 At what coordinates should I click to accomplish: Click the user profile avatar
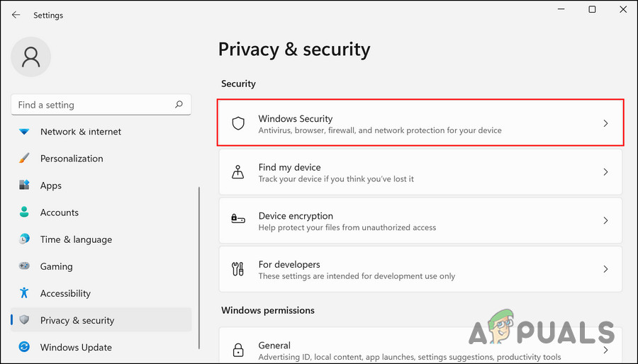(x=31, y=56)
